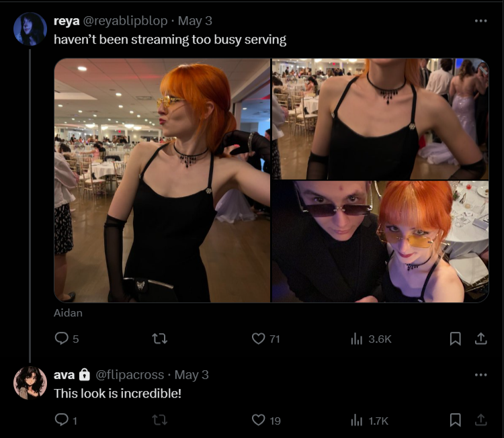Open more options on reya's tweet

(481, 21)
